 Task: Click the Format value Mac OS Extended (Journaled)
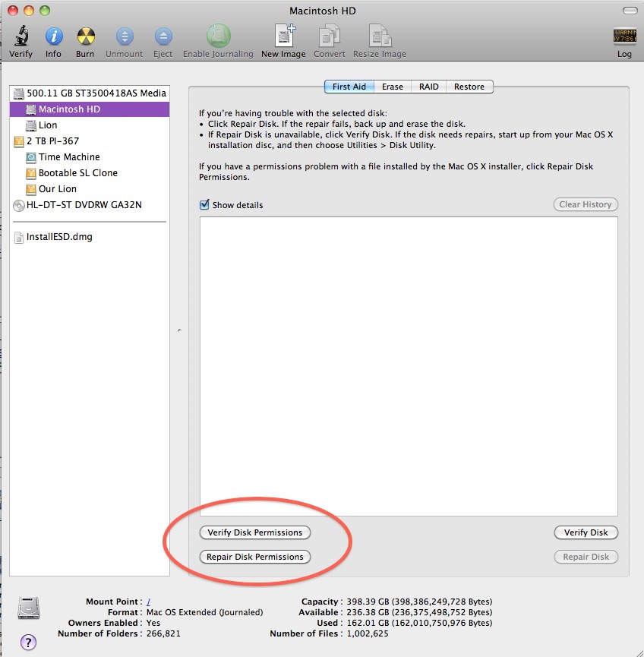204,612
